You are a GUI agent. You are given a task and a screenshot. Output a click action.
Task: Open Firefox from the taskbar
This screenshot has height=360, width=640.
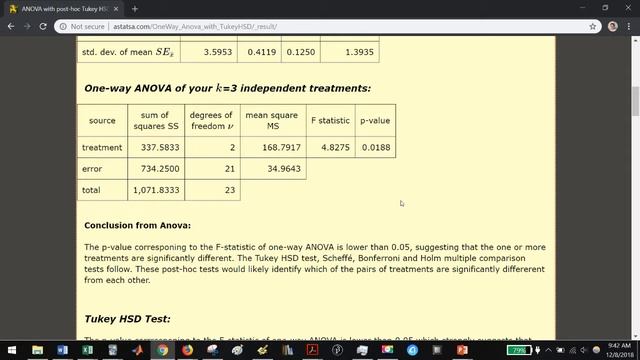(187, 350)
